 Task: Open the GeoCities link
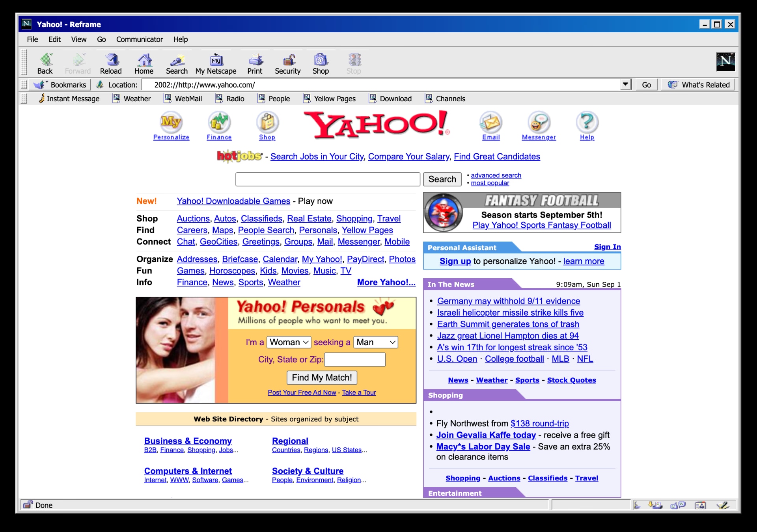(x=218, y=242)
